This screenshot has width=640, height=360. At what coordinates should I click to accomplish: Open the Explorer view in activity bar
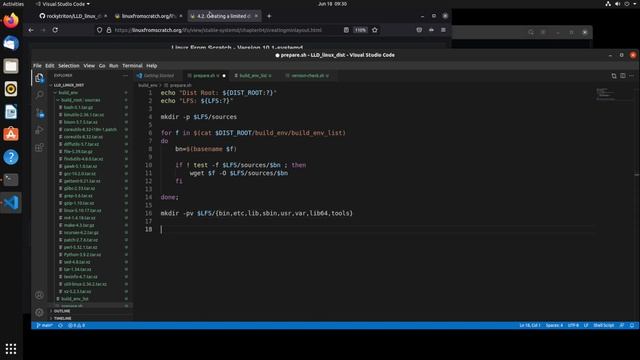tap(39, 78)
